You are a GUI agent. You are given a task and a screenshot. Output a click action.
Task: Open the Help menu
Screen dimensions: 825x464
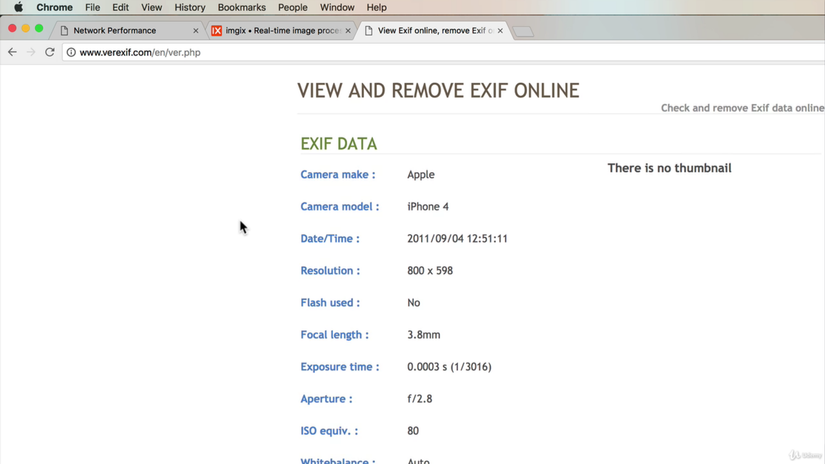coord(376,7)
